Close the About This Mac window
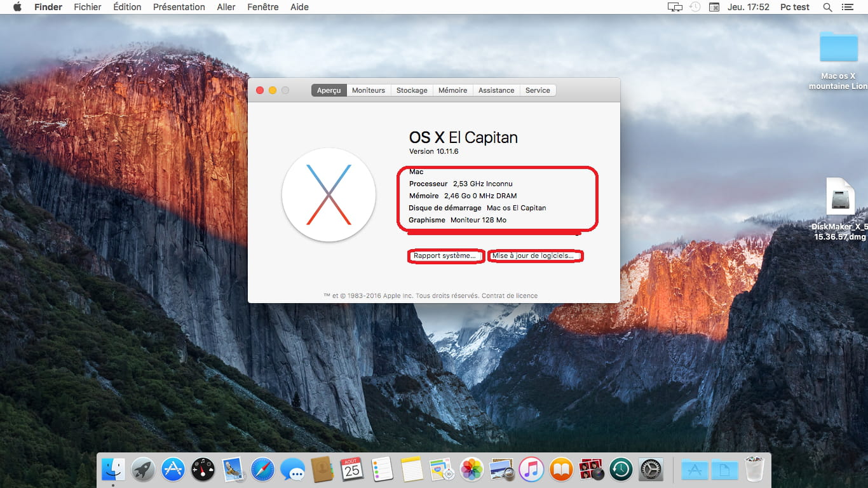This screenshot has height=488, width=868. (x=260, y=90)
